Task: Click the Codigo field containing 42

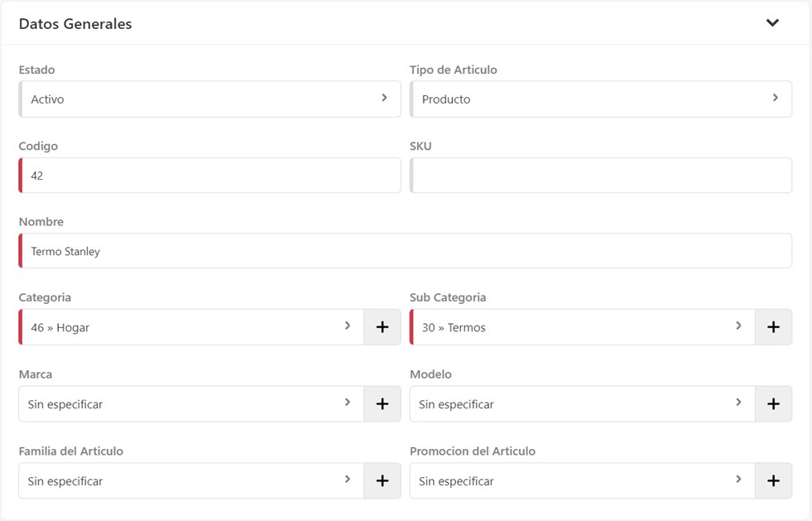Action: [x=210, y=176]
